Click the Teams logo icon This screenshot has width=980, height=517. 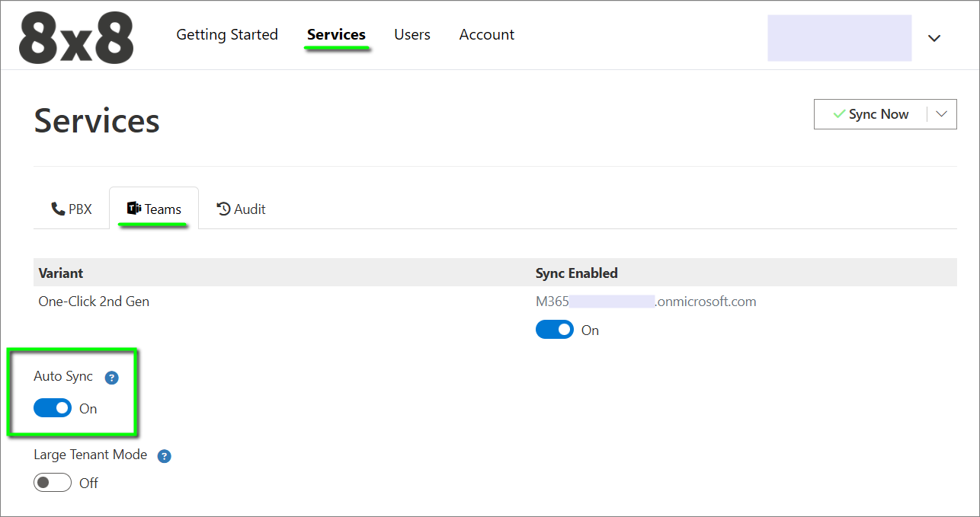click(134, 209)
